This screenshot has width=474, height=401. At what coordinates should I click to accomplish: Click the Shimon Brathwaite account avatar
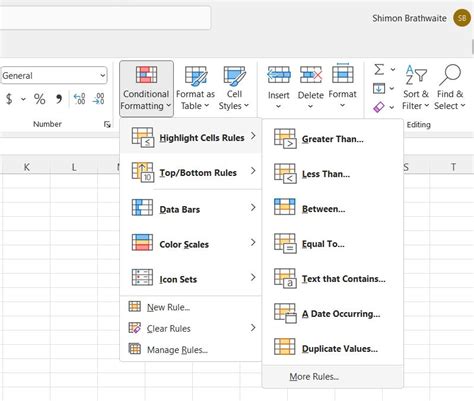tap(462, 18)
